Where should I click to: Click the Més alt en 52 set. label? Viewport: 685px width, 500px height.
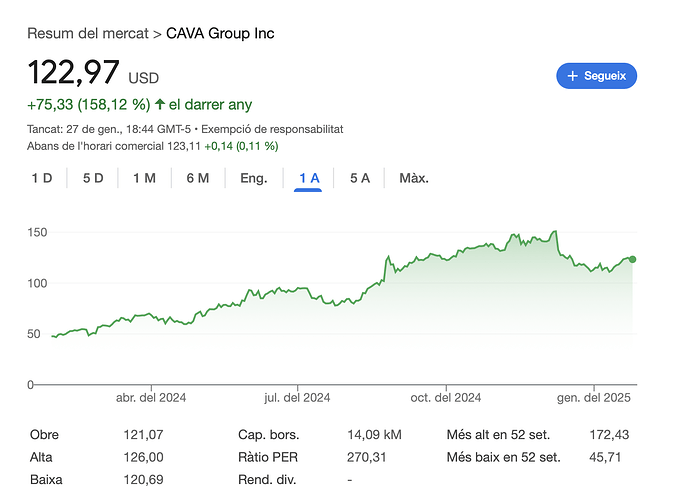(498, 435)
